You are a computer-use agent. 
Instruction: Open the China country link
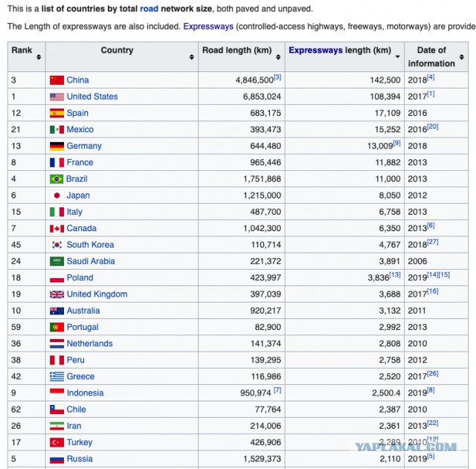tap(77, 80)
